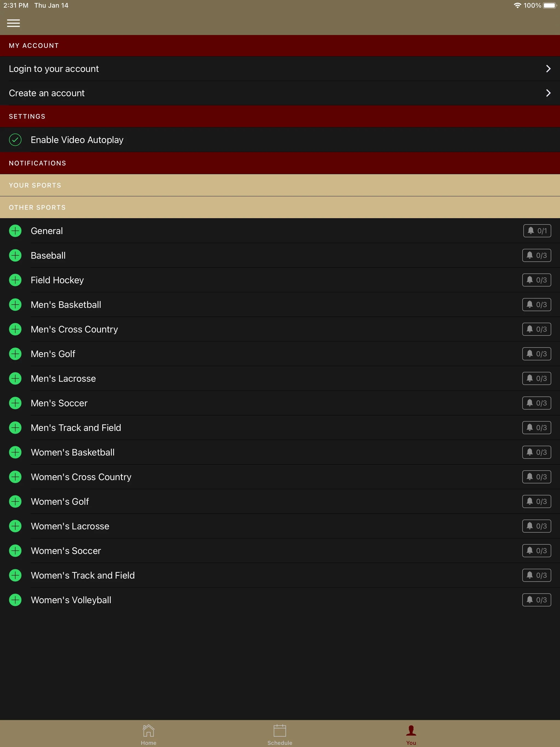
Task: Tap the add icon for Women's Volleyball
Action: [x=15, y=599]
